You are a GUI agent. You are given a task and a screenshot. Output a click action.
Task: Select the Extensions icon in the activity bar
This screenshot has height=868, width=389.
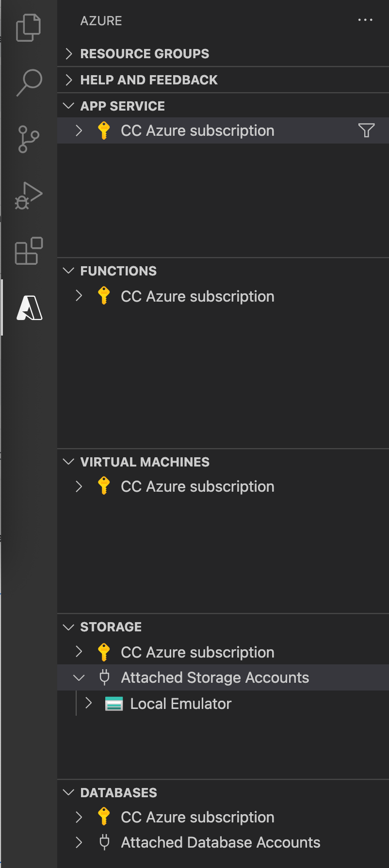(x=29, y=251)
